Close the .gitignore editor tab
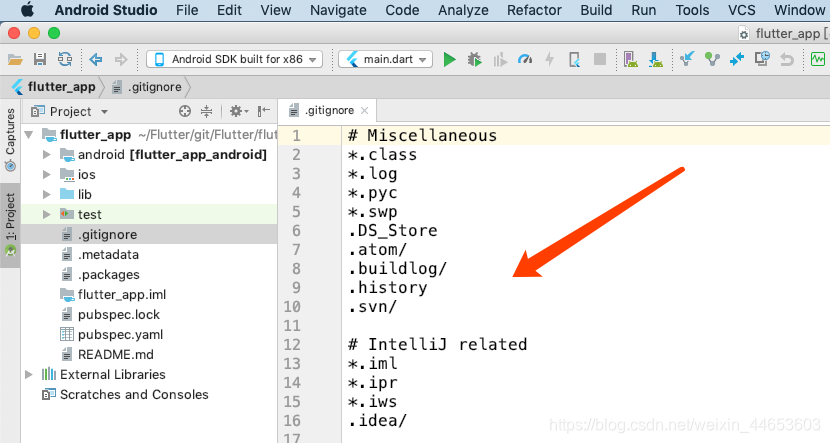 [364, 111]
